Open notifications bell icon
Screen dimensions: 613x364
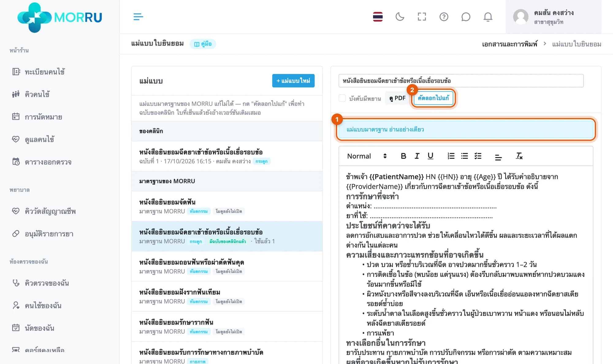click(488, 17)
